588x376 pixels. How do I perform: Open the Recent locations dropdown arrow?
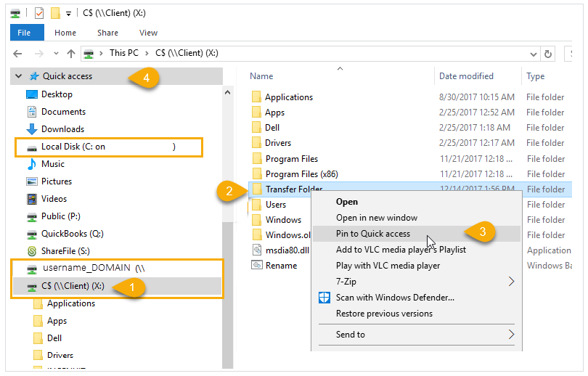56,54
